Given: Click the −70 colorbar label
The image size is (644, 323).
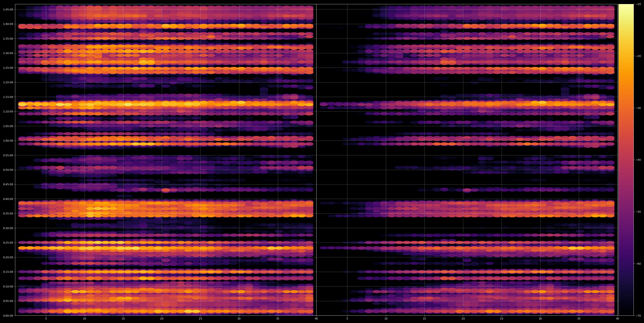Looking at the screenshot, I should (x=638, y=316).
